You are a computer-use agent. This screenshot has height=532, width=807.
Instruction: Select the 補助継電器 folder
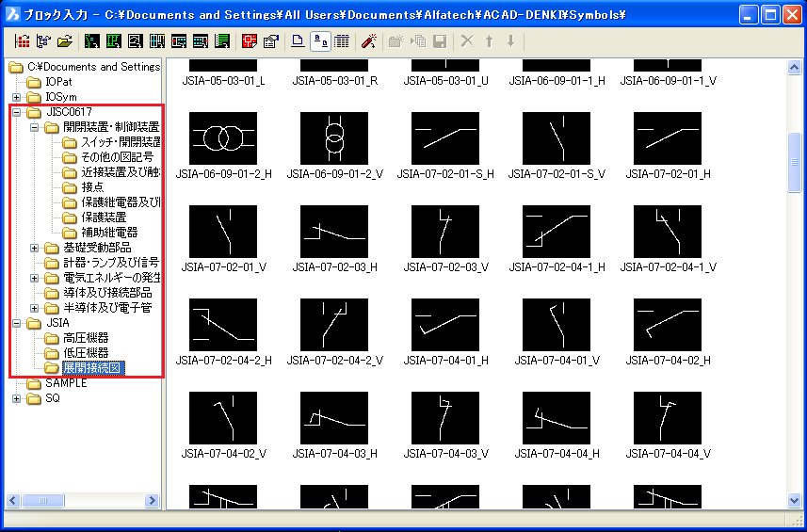(109, 233)
